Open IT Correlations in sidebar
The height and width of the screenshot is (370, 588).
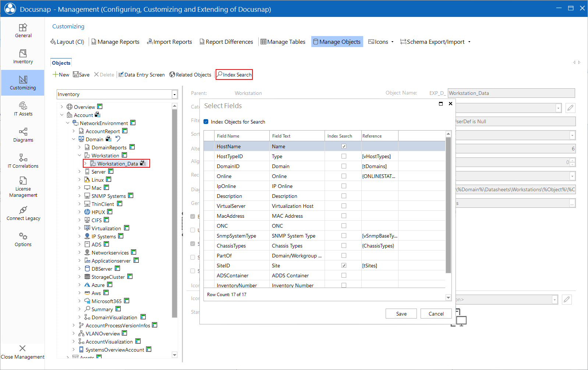(23, 161)
